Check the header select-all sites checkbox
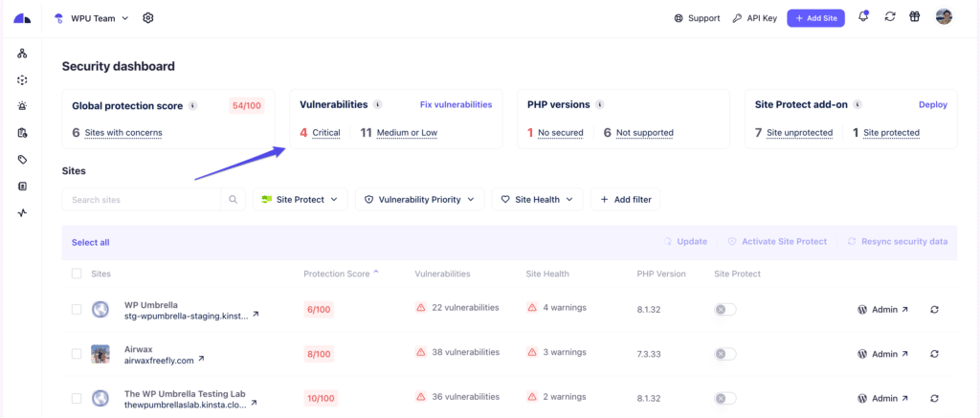The height and width of the screenshot is (418, 980). coord(77,274)
